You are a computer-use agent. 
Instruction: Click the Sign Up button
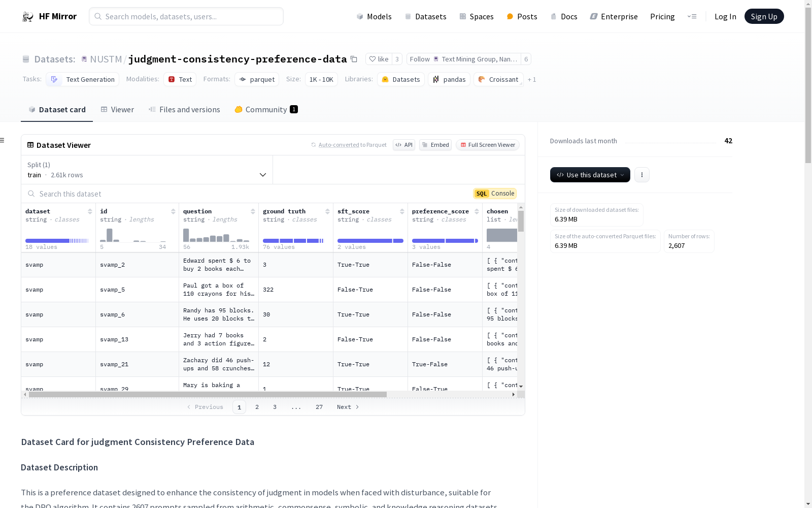point(764,17)
